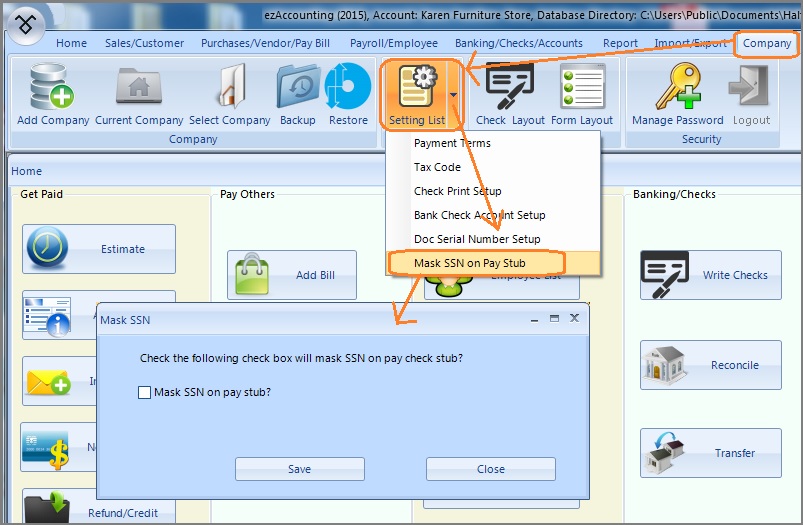Screen dimensions: 803x525
Task: Enable the Mask SSN on pay stub checkbox
Action: pyautogui.click(x=144, y=393)
